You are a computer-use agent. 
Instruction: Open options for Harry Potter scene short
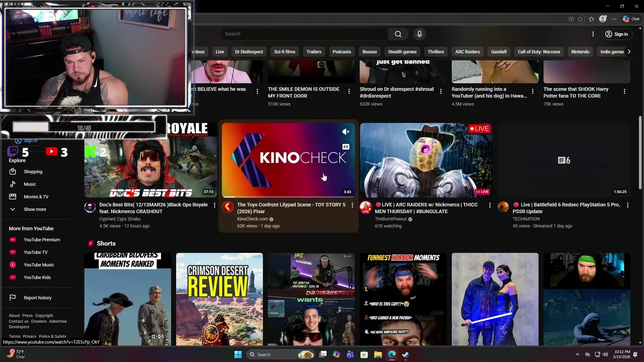pyautogui.click(x=624, y=92)
